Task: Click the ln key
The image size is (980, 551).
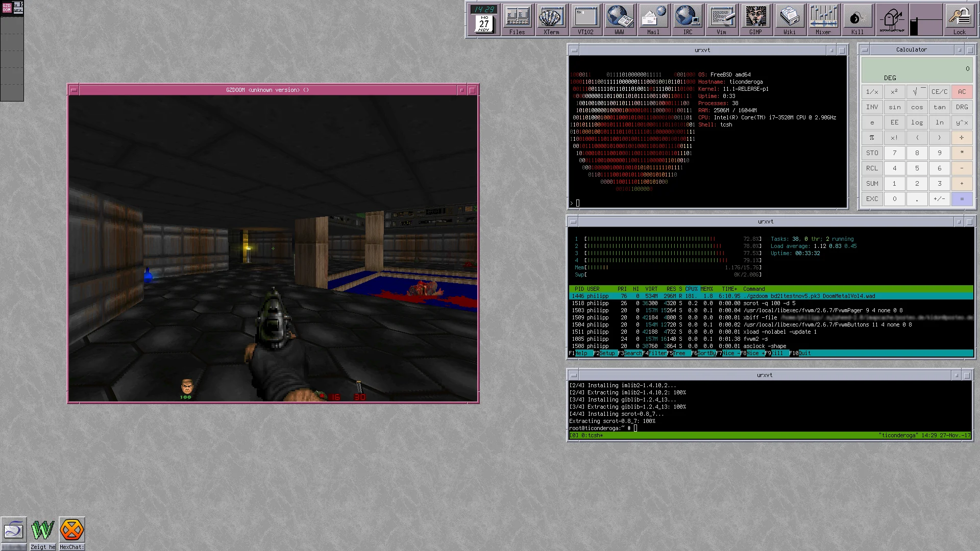Action: tap(939, 122)
